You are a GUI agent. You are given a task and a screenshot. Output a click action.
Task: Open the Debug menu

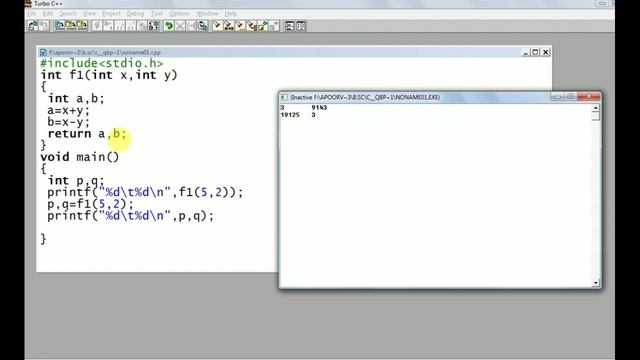click(135, 13)
